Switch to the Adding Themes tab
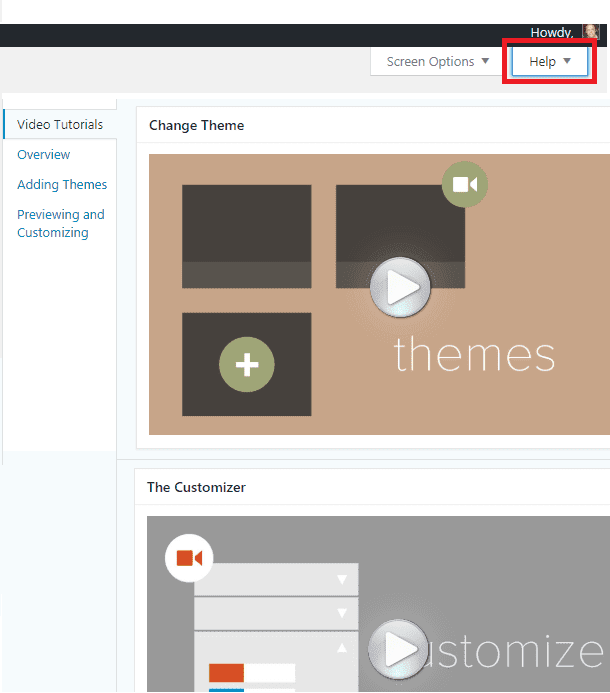Screen dimensions: 610x693 pyautogui.click(x=62, y=184)
